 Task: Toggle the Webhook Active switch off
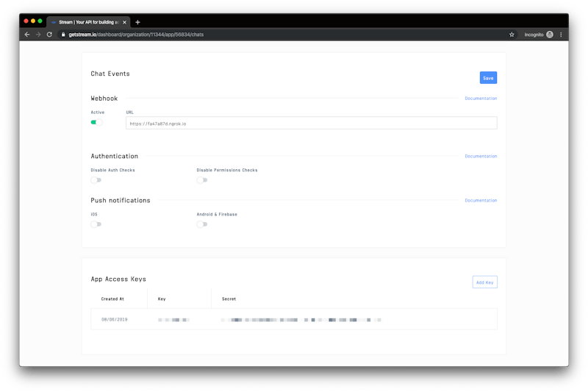96,123
